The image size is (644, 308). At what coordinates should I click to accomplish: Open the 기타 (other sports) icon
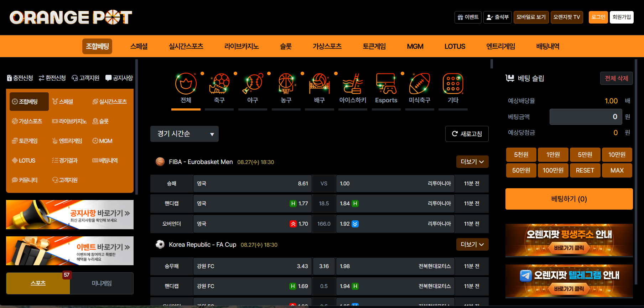point(453,88)
